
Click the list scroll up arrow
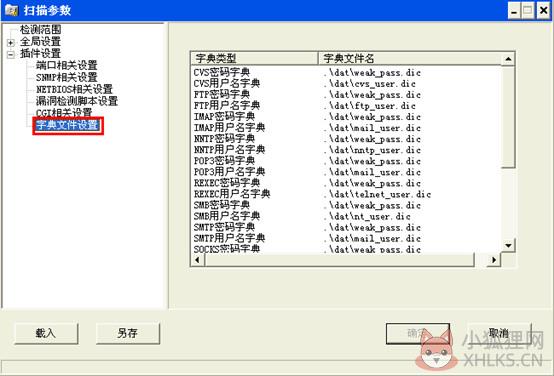click(x=508, y=59)
